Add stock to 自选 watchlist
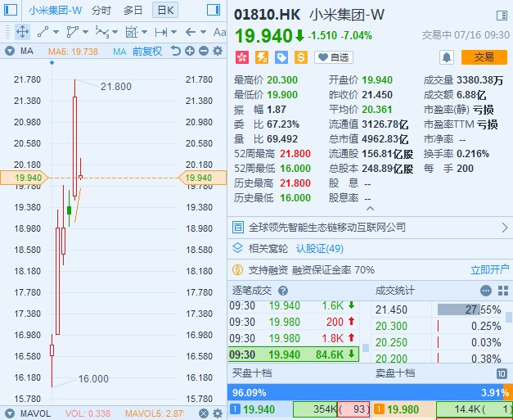 click(334, 57)
